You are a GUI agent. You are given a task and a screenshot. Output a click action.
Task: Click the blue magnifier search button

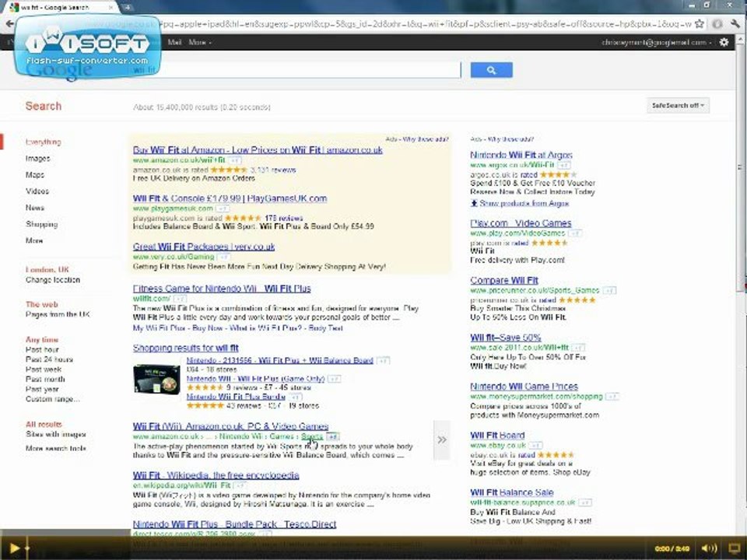click(491, 70)
